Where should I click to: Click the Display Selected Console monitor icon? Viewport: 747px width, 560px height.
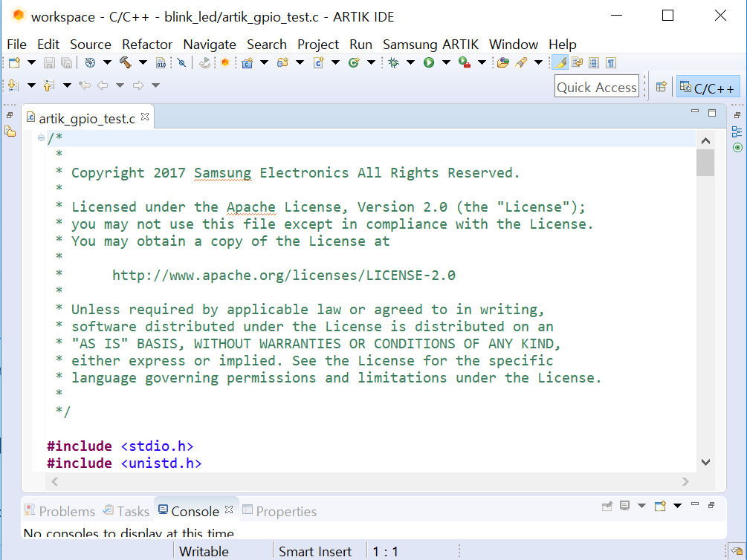coord(624,506)
